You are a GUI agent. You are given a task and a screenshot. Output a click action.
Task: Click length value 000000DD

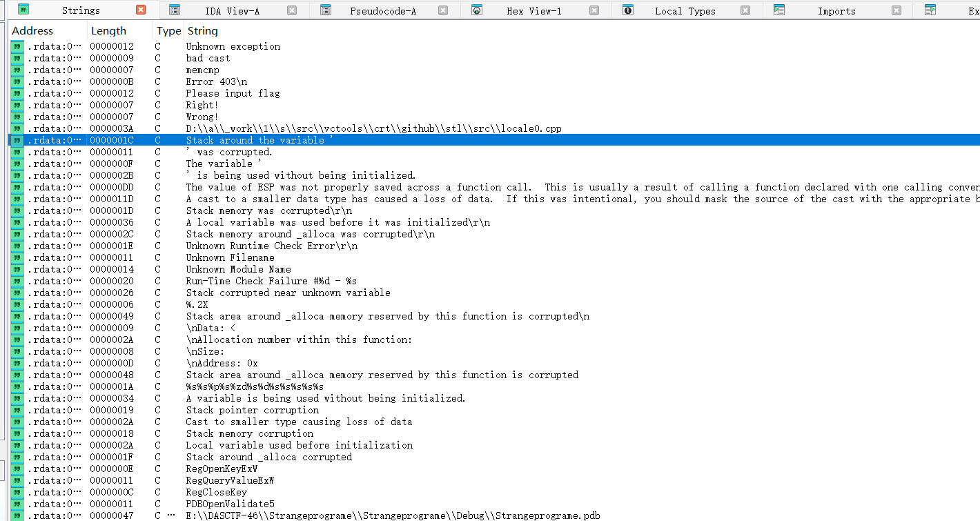pyautogui.click(x=112, y=187)
